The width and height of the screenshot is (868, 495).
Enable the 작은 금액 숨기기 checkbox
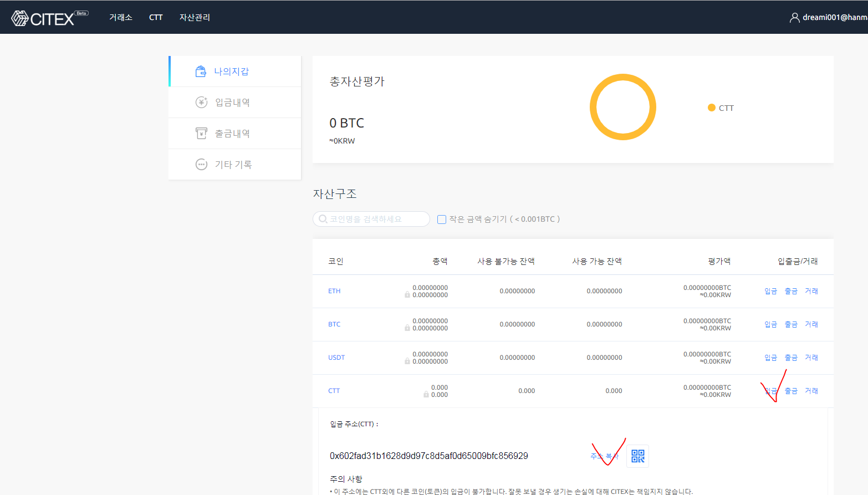tap(442, 220)
